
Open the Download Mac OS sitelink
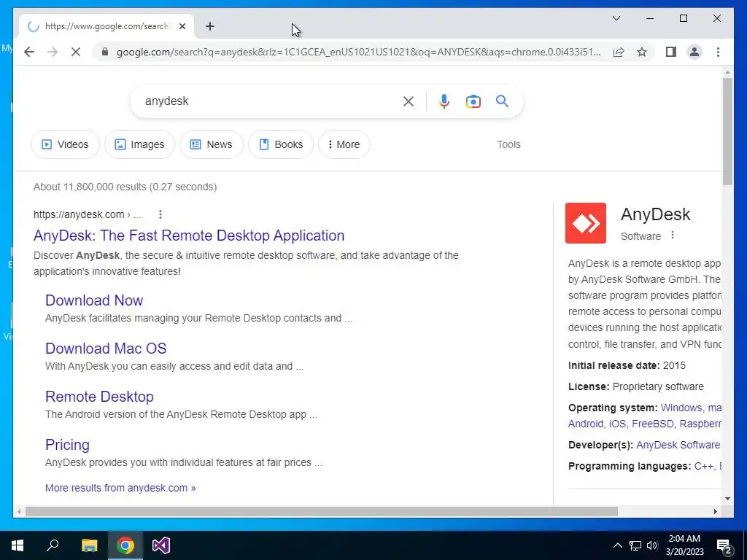coord(106,349)
